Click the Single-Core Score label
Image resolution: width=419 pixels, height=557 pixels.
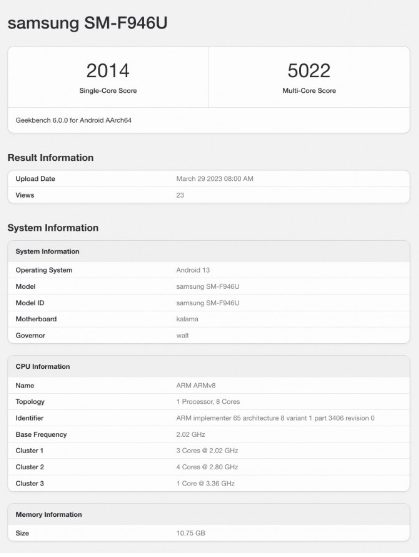click(x=108, y=91)
